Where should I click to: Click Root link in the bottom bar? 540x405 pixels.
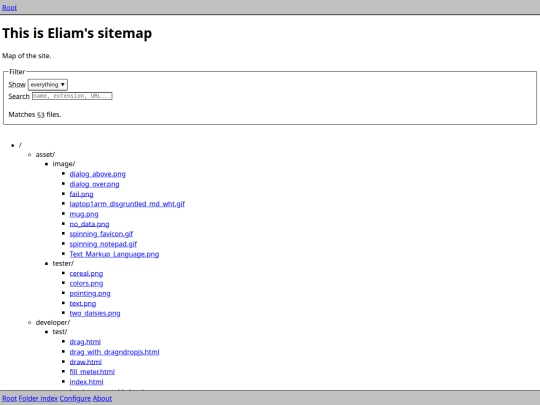(x=9, y=398)
